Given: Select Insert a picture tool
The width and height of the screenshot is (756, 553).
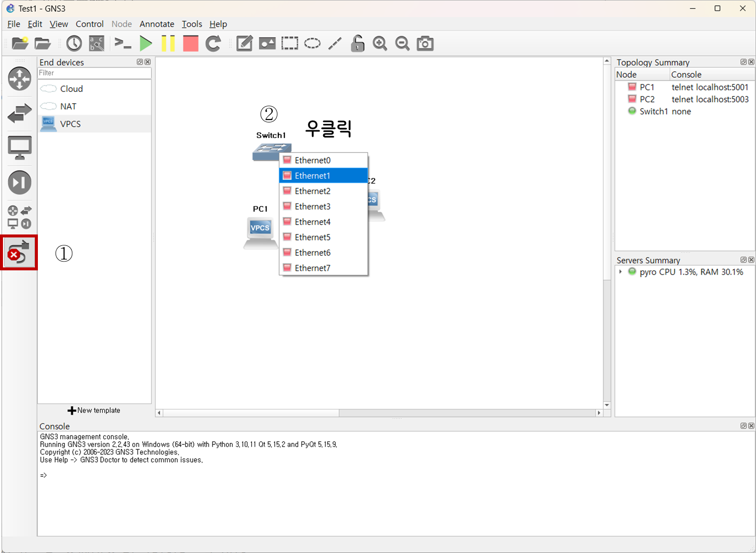Looking at the screenshot, I should 267,43.
